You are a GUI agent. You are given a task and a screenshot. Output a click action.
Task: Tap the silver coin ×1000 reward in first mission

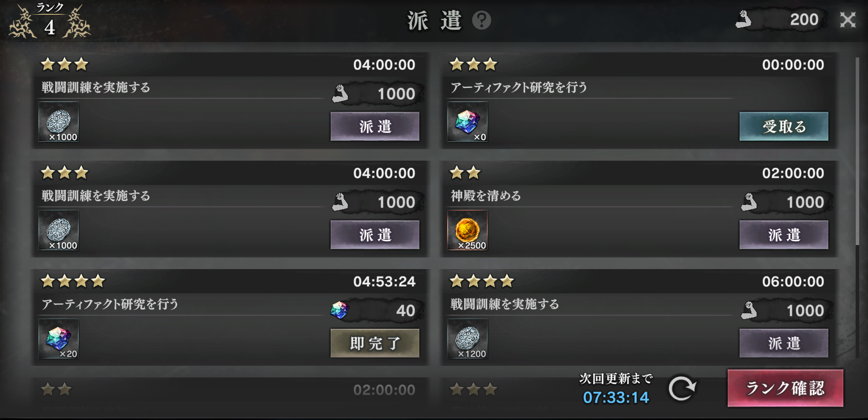(x=58, y=122)
